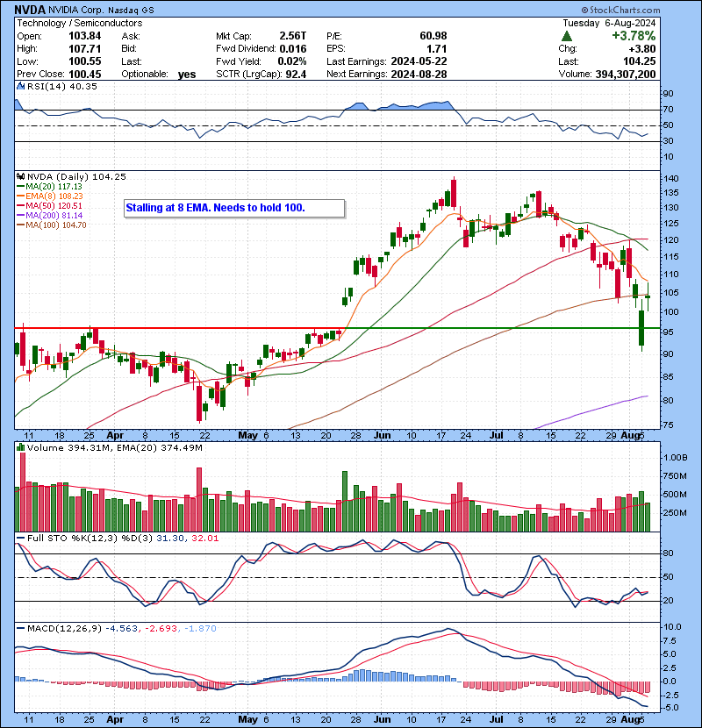Click the 1.00B volume axis label
This screenshot has width=702, height=728.
(675, 458)
